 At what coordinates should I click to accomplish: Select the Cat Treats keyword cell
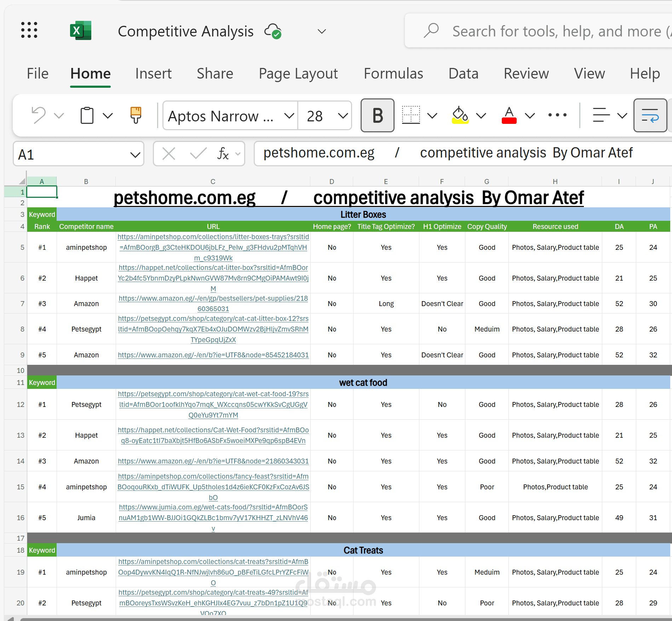point(363,550)
